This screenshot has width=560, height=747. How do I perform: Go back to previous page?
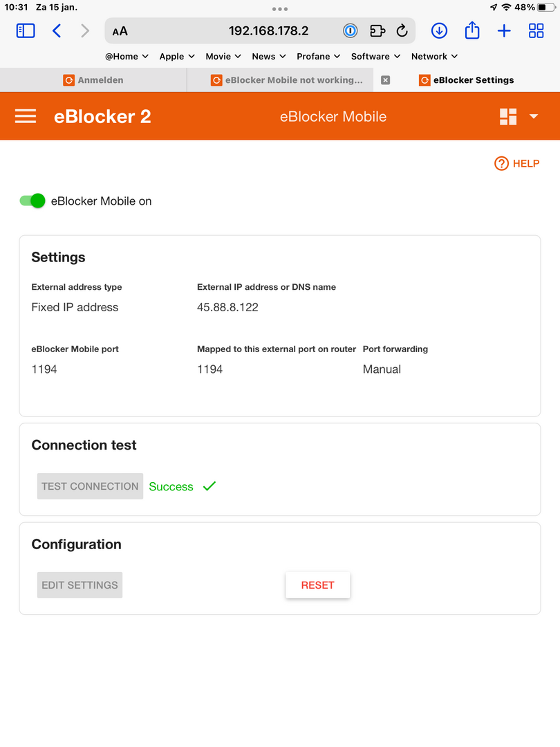(57, 31)
